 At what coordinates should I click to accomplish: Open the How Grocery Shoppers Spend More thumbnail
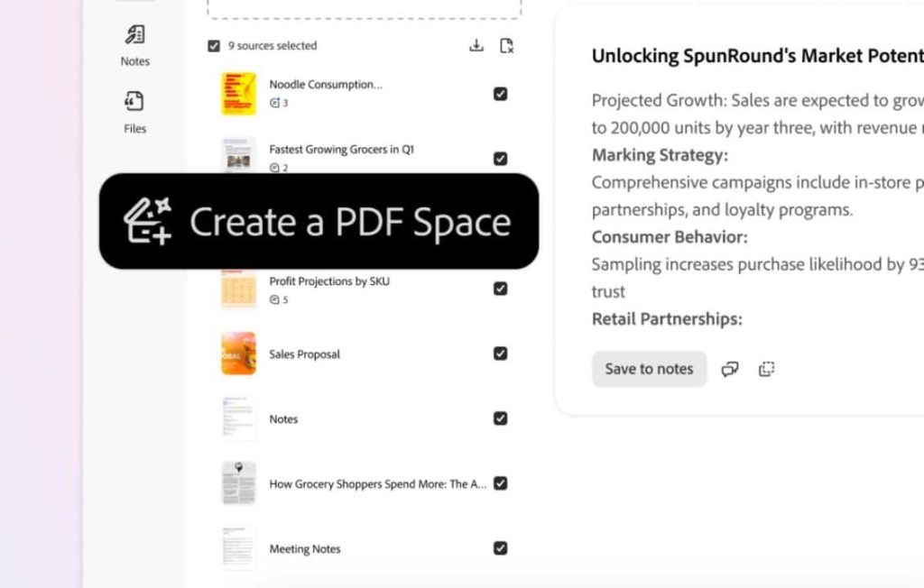click(x=237, y=483)
